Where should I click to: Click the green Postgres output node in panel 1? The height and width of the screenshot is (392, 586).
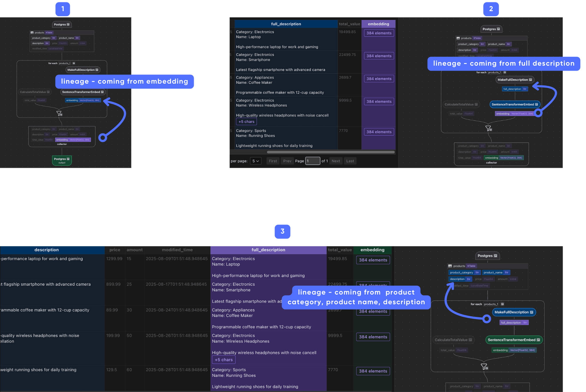click(62, 160)
